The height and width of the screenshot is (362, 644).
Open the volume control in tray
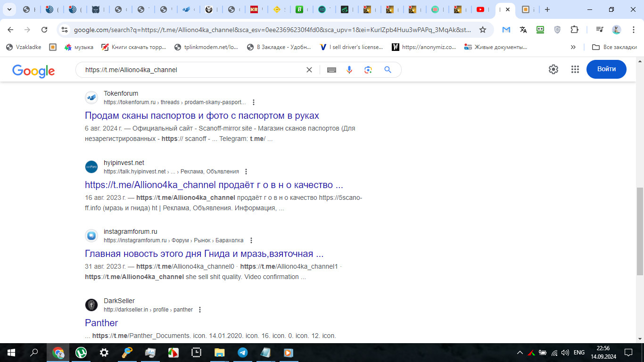[565, 353]
